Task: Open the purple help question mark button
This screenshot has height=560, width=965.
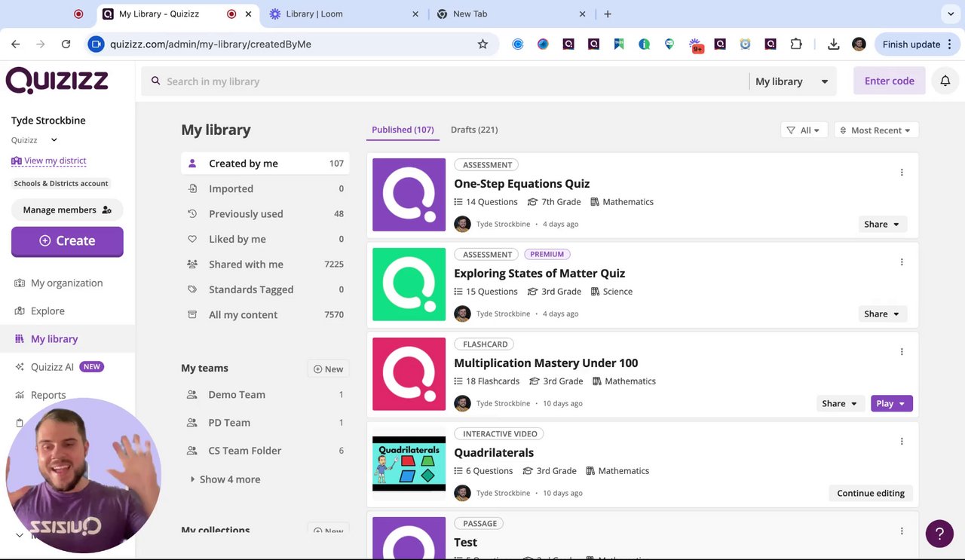Action: [x=939, y=534]
